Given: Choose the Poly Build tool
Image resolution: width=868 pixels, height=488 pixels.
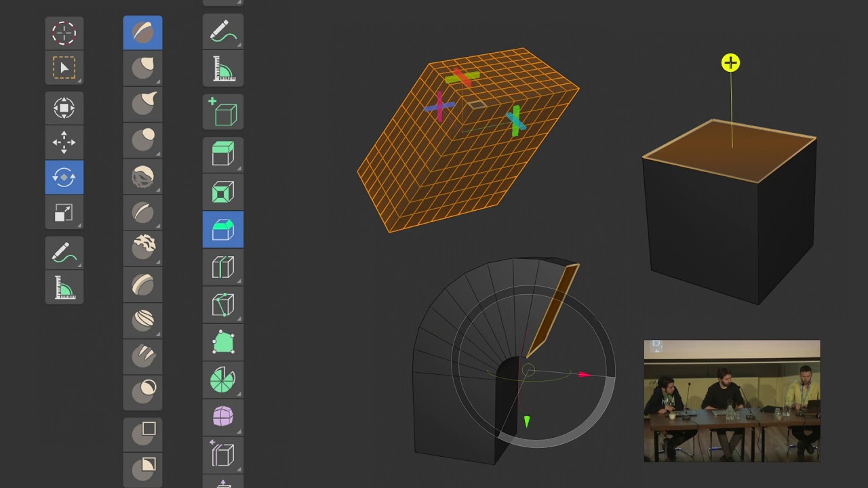Looking at the screenshot, I should point(223,342).
